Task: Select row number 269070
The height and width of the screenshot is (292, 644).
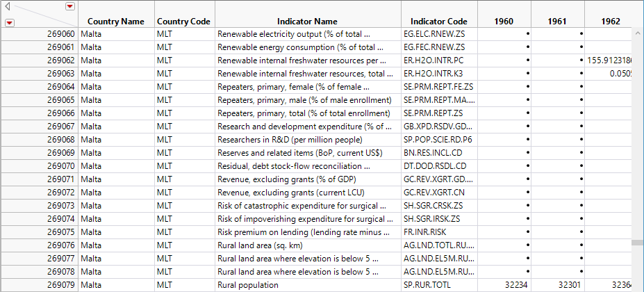Action: (39, 166)
